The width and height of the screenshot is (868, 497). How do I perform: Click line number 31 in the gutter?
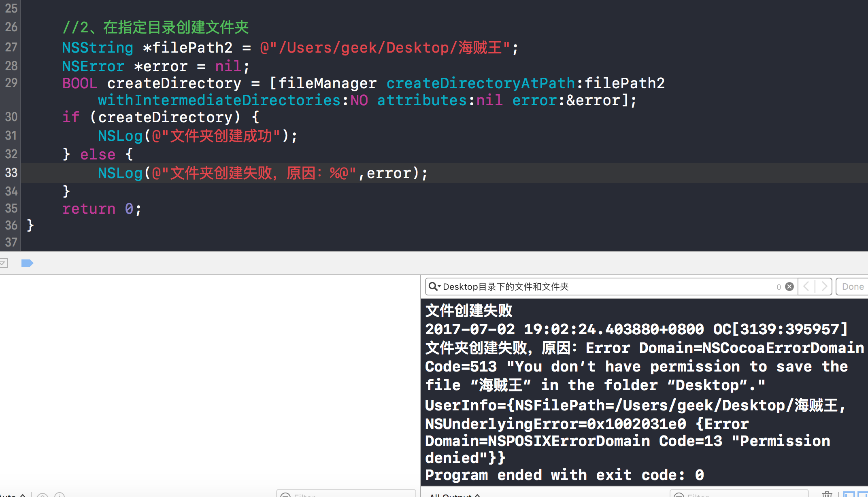pyautogui.click(x=11, y=136)
